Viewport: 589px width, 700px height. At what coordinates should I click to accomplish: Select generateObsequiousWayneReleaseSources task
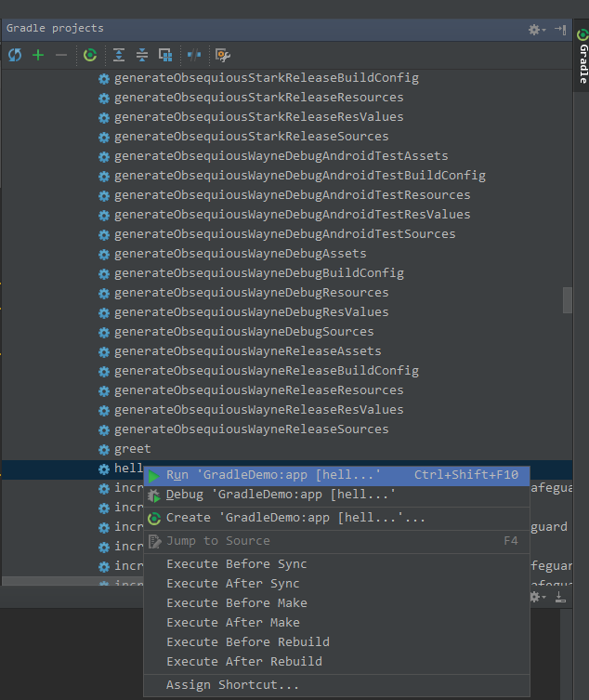(251, 429)
